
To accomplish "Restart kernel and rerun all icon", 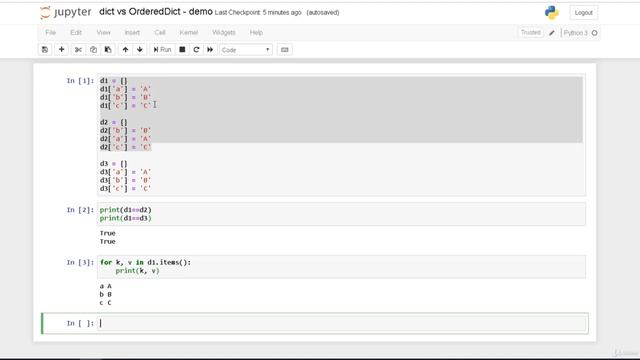I will coord(210,50).
